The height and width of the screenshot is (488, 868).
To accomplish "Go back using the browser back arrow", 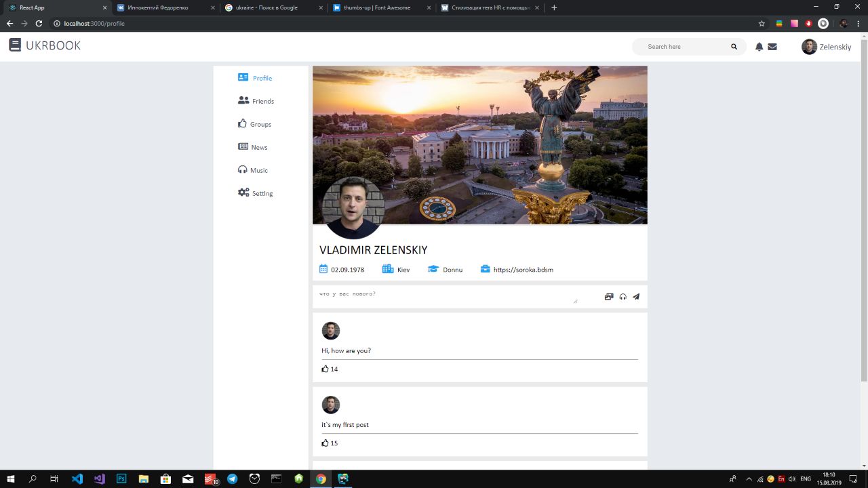I will click(x=9, y=23).
